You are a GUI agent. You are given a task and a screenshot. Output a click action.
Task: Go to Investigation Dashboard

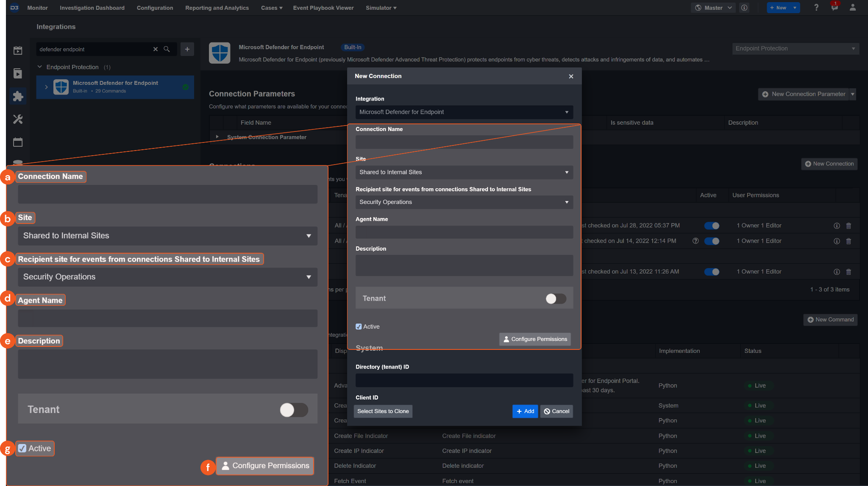pos(92,8)
